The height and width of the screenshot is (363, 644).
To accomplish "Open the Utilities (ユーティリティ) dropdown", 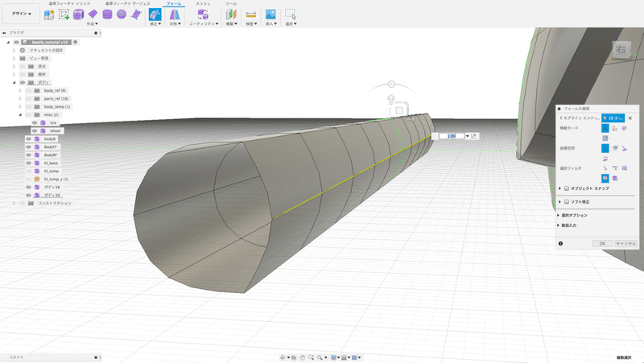I will [x=204, y=24].
